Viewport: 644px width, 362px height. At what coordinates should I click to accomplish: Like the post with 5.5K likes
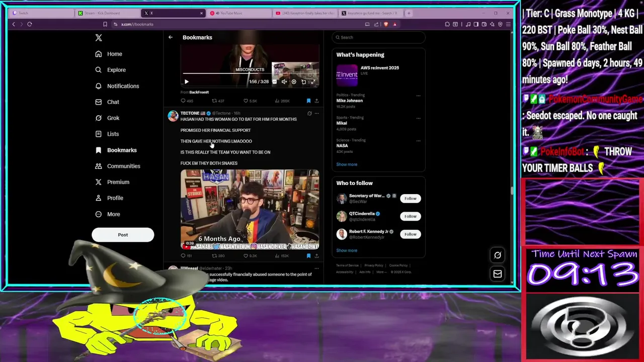pos(250,101)
